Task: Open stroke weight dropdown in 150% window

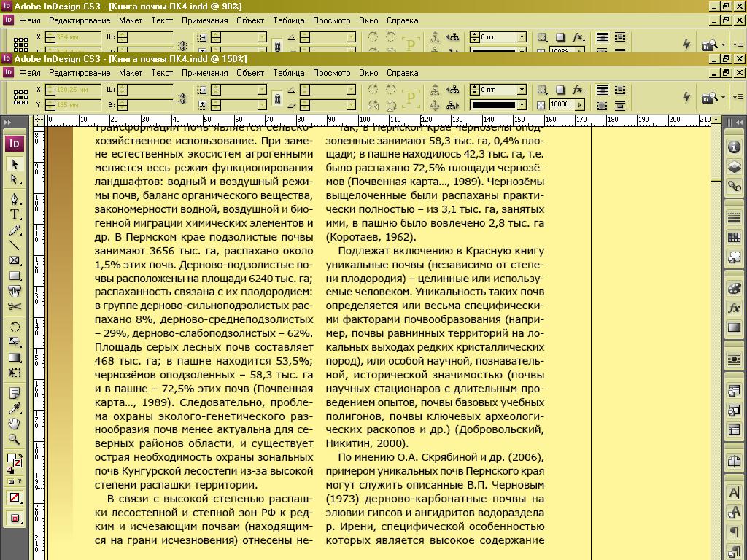Action: [x=522, y=89]
